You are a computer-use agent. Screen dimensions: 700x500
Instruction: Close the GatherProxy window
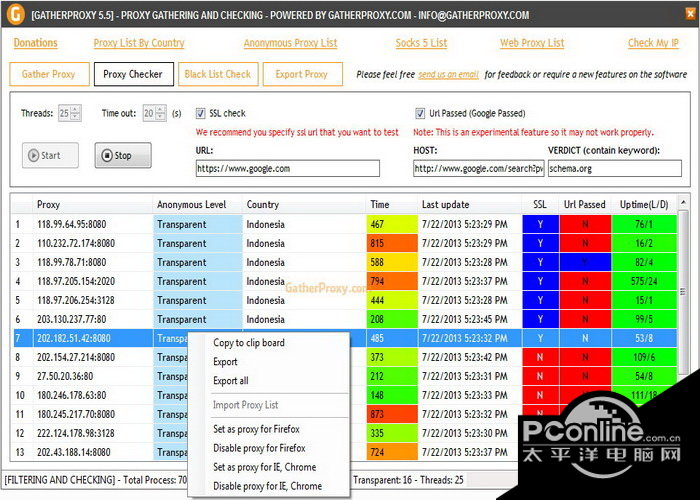690,14
